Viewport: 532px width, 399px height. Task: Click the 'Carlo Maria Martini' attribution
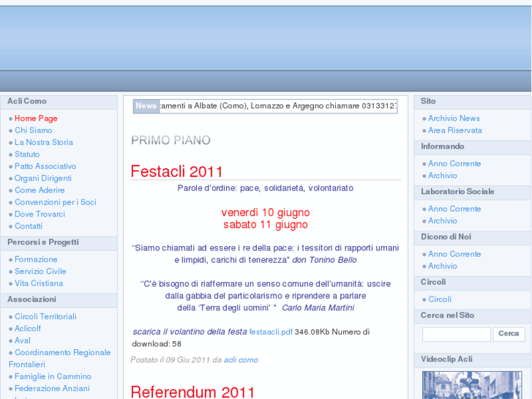pyautogui.click(x=318, y=308)
